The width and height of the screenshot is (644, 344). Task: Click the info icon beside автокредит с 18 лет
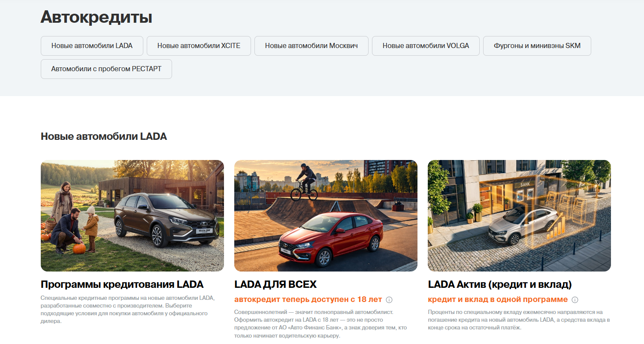pyautogui.click(x=389, y=300)
